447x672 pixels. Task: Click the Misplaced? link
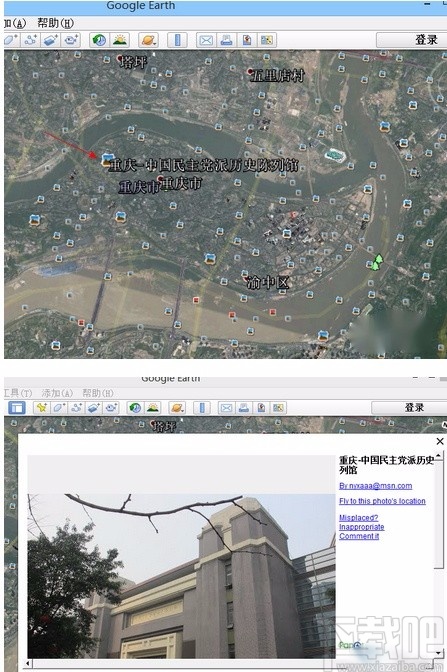tap(358, 518)
